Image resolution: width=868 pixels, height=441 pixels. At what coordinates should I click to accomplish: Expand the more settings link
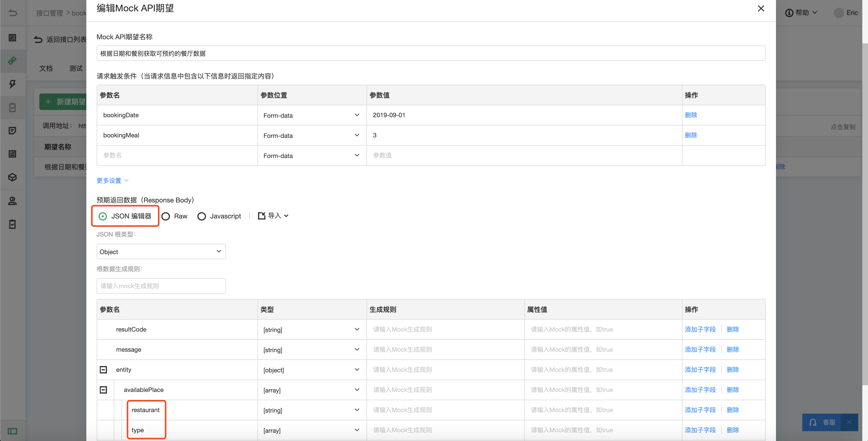pyautogui.click(x=112, y=180)
